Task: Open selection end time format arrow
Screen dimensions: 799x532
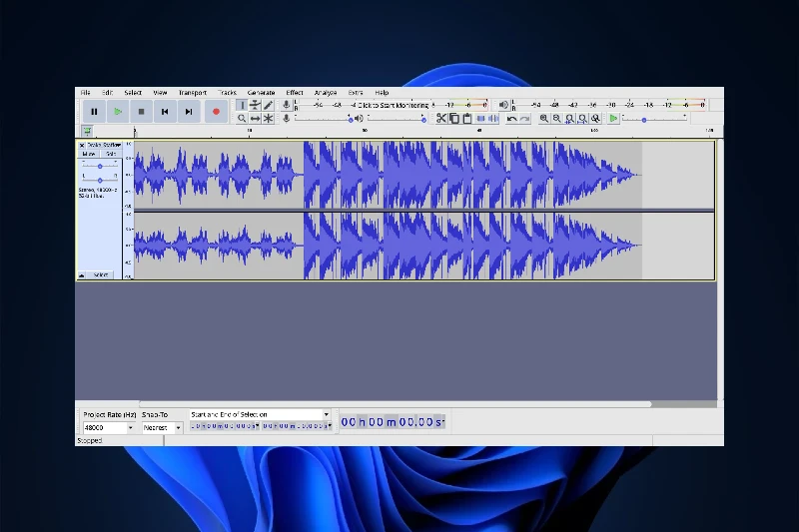Action: [330, 426]
